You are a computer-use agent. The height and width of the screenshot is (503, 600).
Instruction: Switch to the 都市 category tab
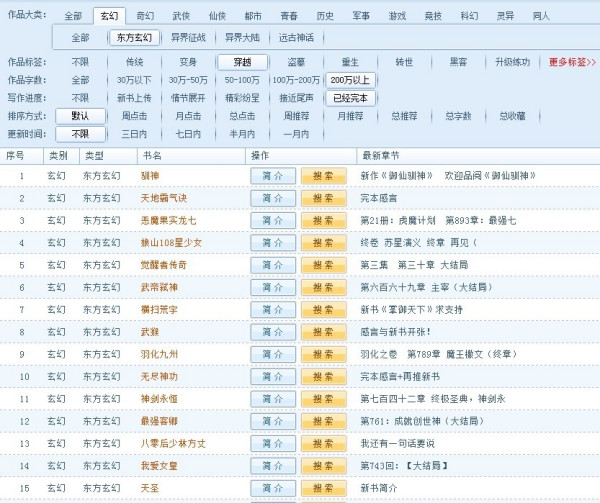[x=253, y=16]
